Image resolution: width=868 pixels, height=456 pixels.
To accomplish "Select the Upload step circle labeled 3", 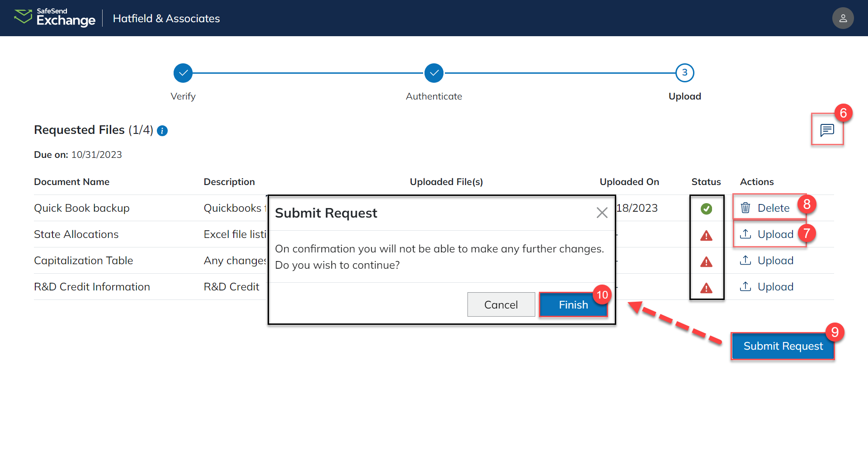I will click(684, 72).
